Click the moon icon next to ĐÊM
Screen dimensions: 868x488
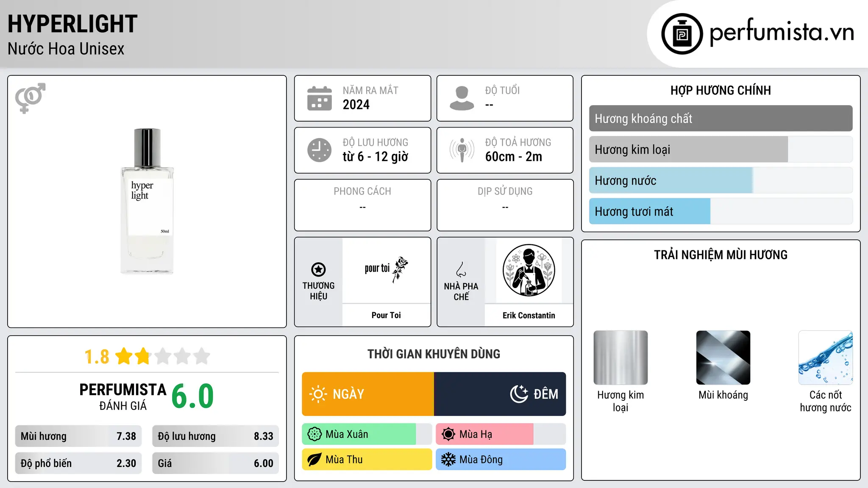click(x=519, y=394)
